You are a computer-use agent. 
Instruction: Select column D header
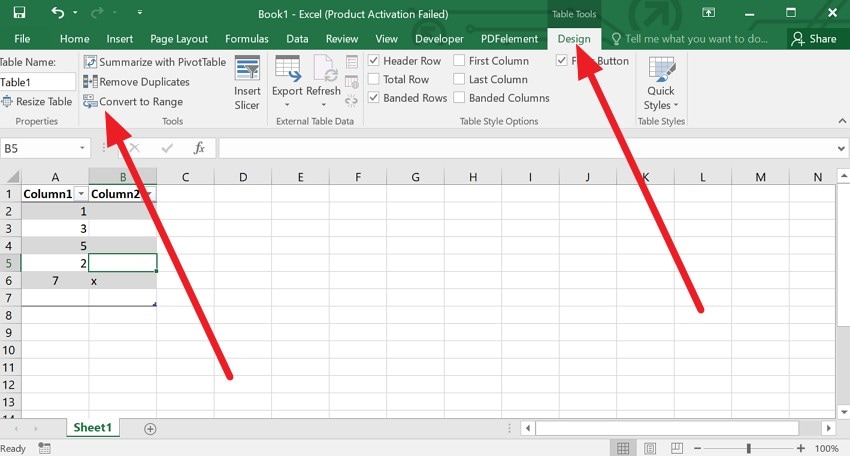[243, 177]
